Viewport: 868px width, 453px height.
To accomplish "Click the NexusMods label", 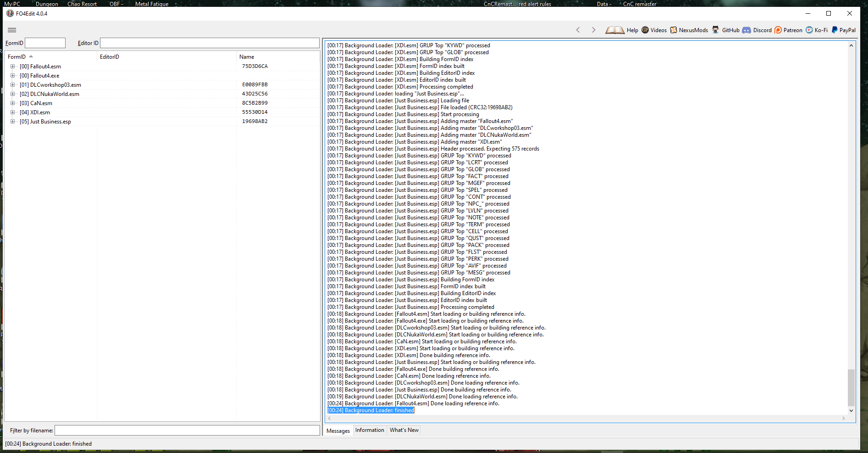I will [693, 30].
